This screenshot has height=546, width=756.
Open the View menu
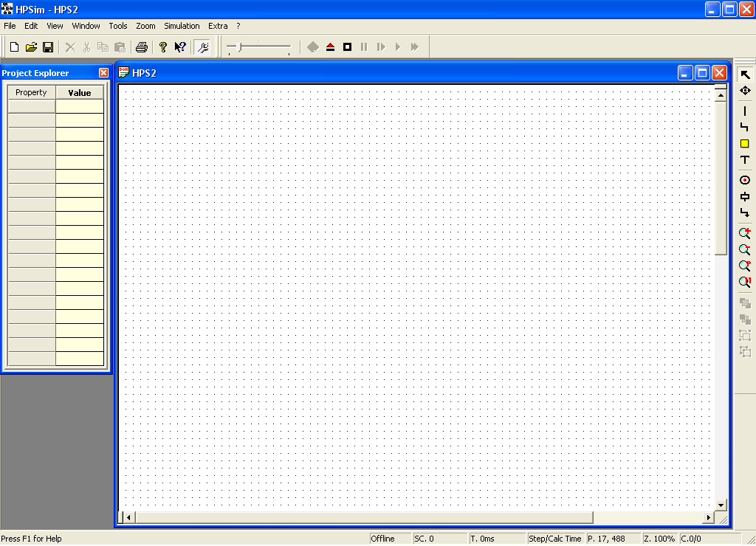pyautogui.click(x=55, y=26)
